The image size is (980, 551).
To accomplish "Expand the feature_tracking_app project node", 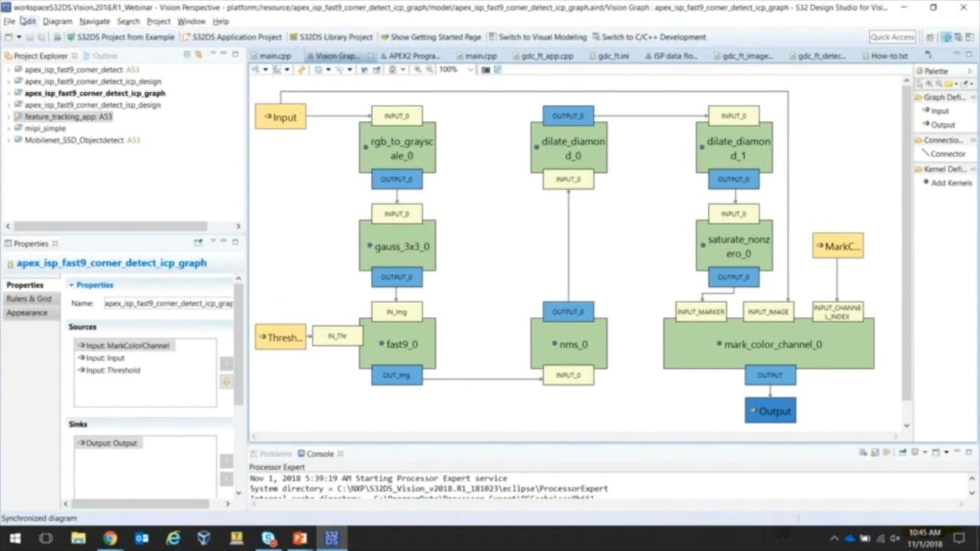I will click(8, 117).
